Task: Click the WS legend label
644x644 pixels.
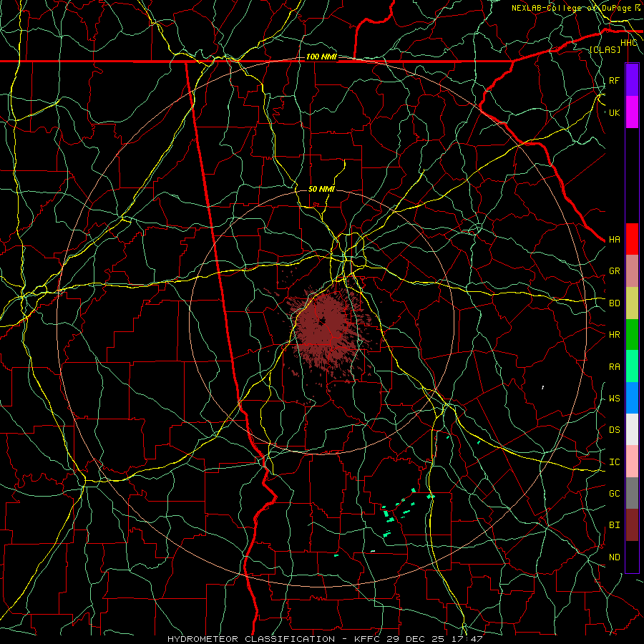Action: pyautogui.click(x=614, y=399)
